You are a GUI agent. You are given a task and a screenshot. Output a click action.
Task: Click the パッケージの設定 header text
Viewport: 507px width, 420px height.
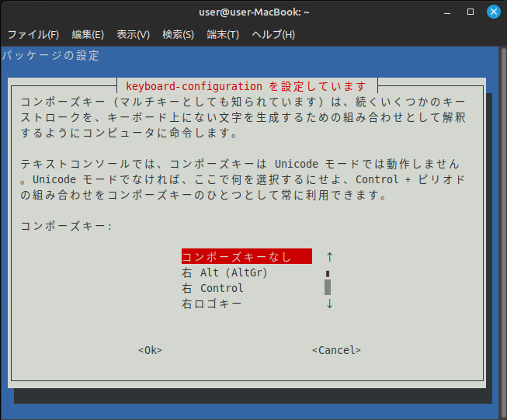50,55
